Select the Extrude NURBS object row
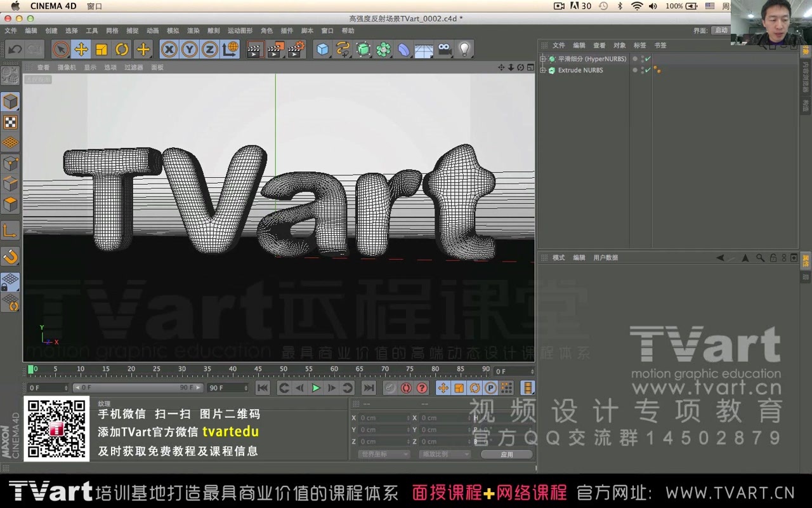 pyautogui.click(x=580, y=70)
